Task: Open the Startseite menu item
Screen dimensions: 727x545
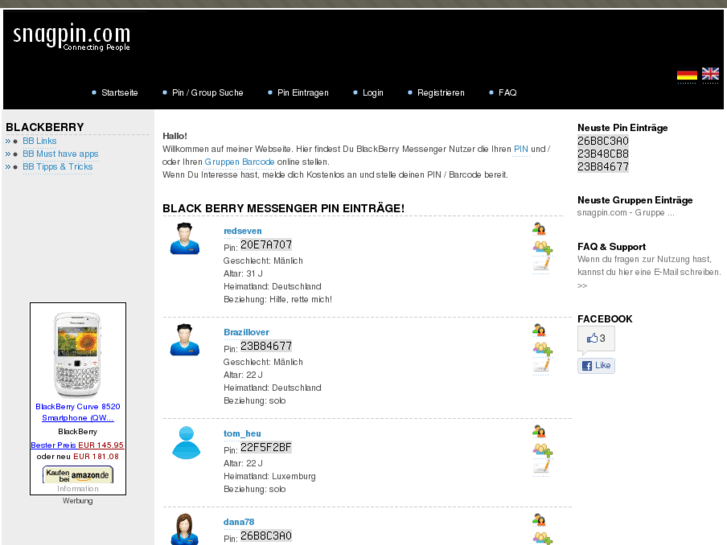Action: 120,93
